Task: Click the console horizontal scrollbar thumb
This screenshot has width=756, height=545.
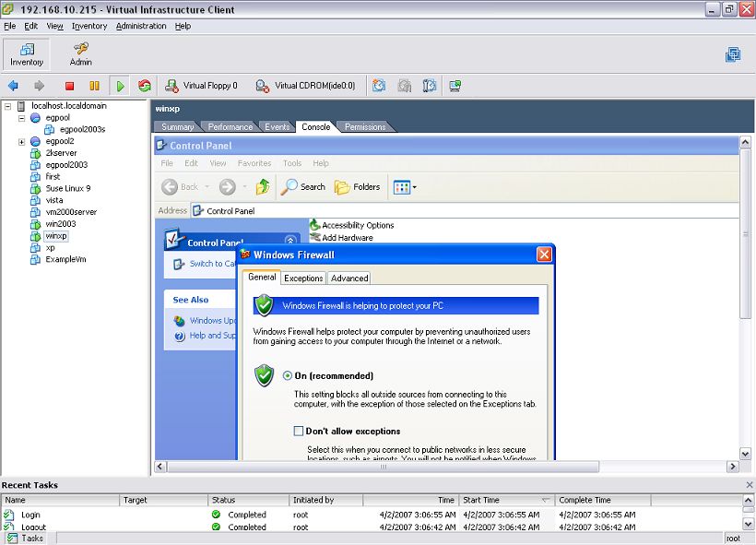Action: [384, 467]
